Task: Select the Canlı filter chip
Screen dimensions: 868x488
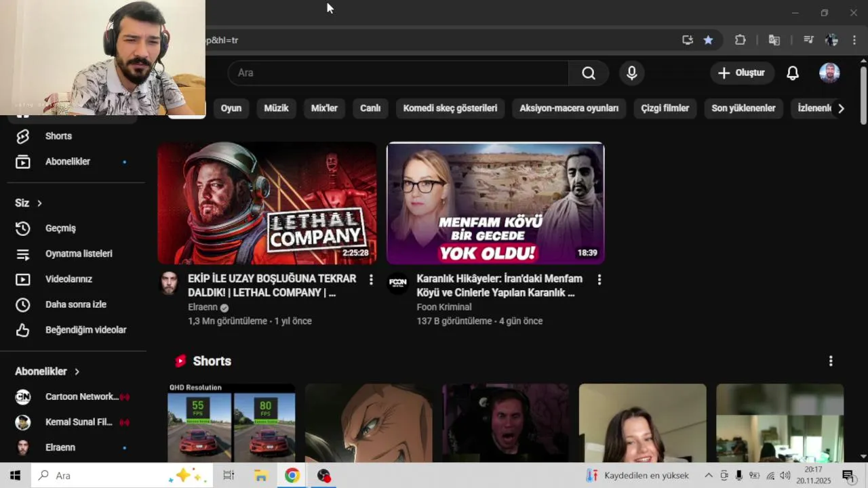Action: pyautogui.click(x=370, y=108)
